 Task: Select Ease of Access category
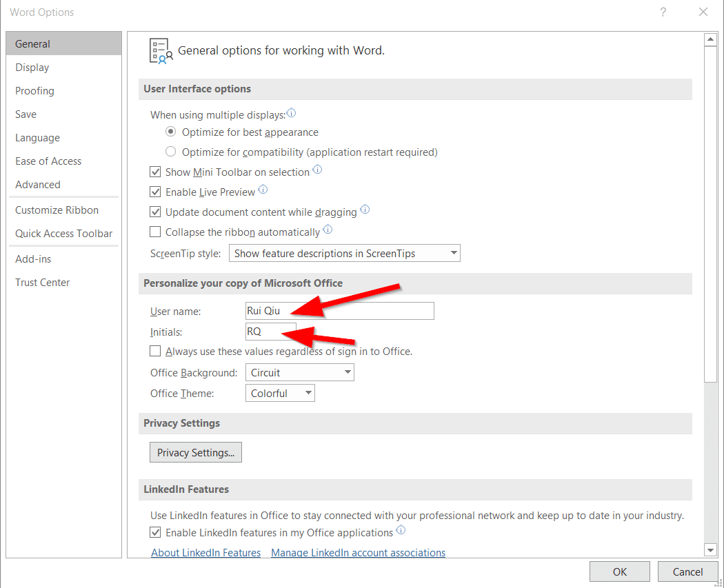[63, 161]
